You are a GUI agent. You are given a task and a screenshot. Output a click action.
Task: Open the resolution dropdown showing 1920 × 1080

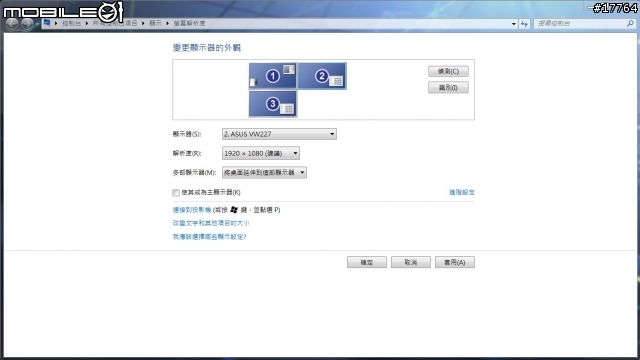[x=261, y=153]
